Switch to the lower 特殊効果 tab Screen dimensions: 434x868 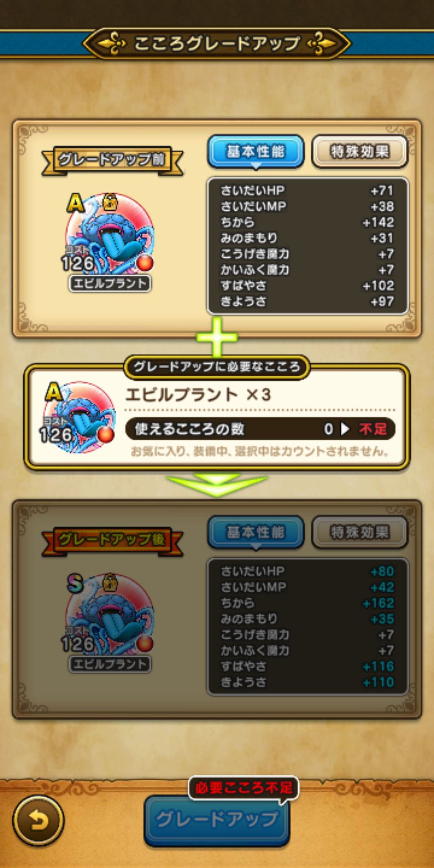tap(359, 532)
